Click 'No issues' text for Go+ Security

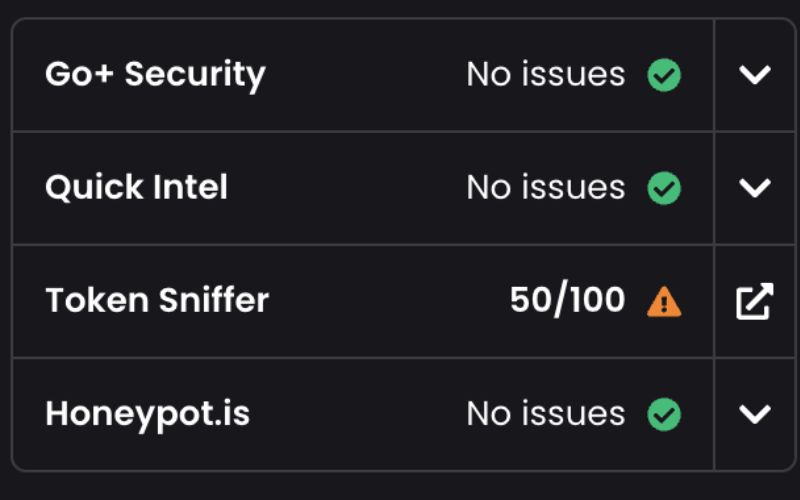[x=545, y=74]
